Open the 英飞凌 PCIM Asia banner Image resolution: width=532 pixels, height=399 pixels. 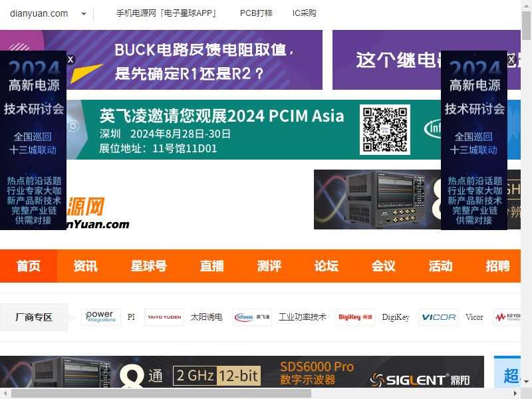coord(253,130)
